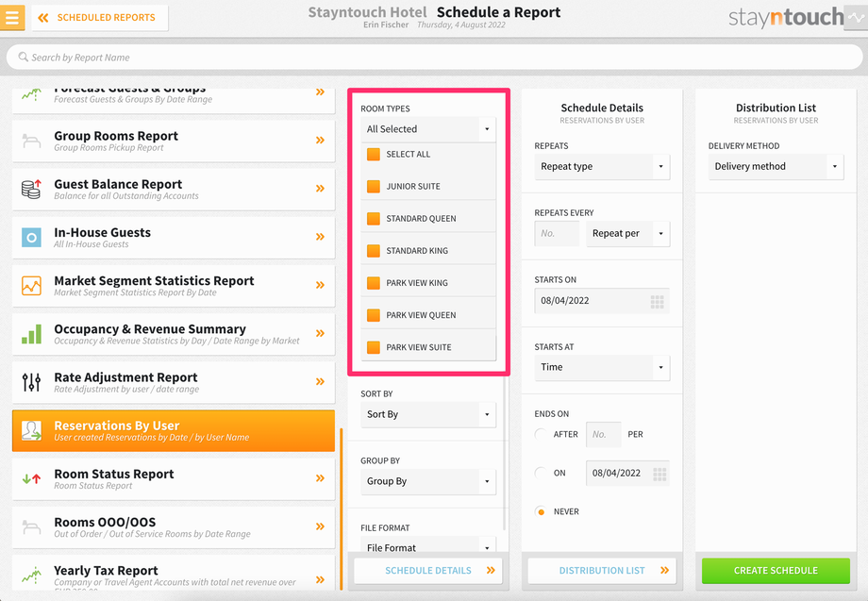
Task: Open the Market Segment Statistics double-chevron
Action: [x=320, y=284]
